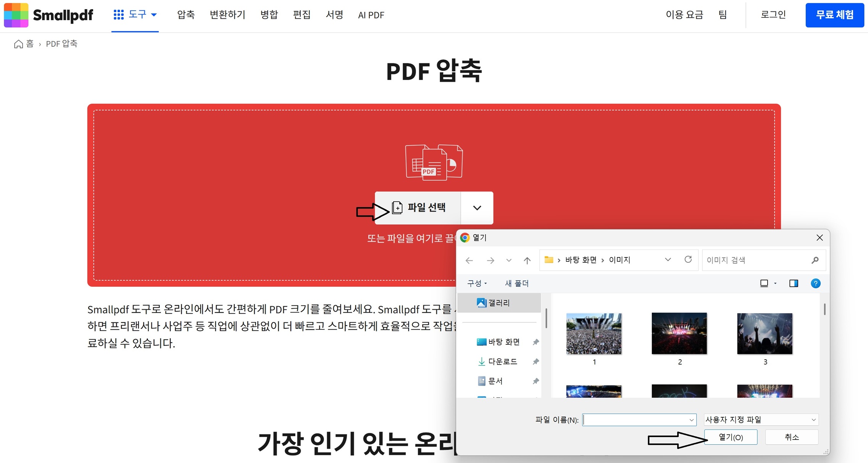This screenshot has width=868, height=463.
Task: Toggle the preview pane icon
Action: (794, 283)
